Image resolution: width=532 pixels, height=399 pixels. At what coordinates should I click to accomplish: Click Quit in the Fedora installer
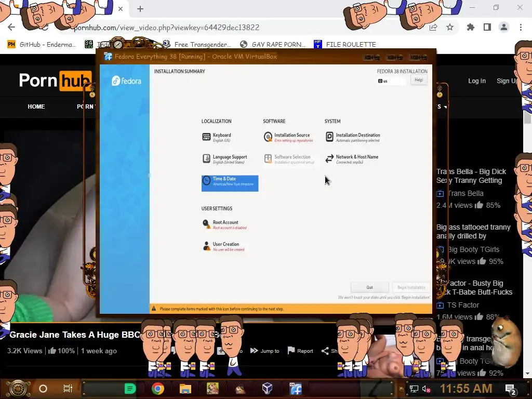tap(369, 287)
